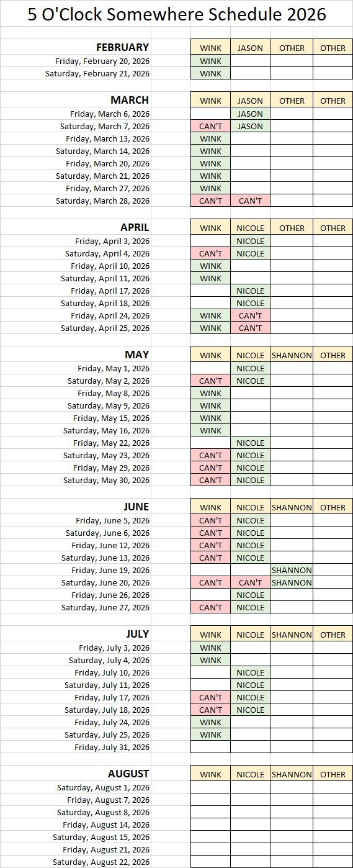
Task: Select the empty WINK cell for Friday, July 31
Action: (x=210, y=747)
